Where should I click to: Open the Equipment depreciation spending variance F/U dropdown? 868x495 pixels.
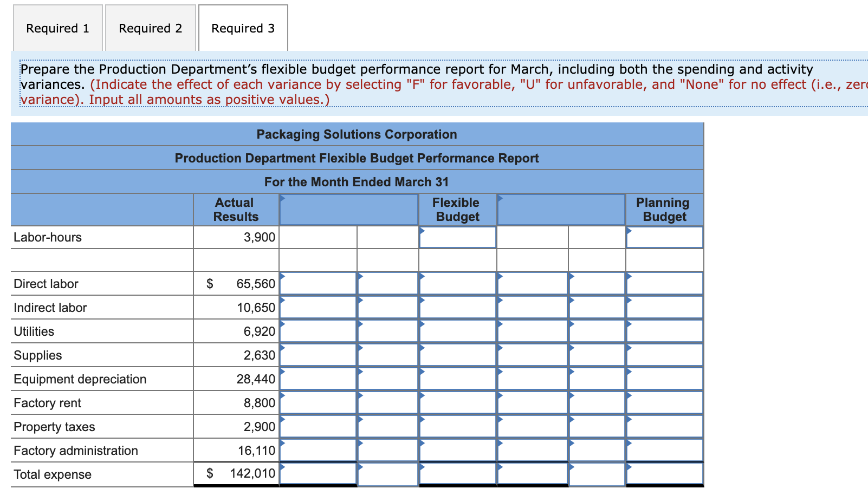point(388,379)
